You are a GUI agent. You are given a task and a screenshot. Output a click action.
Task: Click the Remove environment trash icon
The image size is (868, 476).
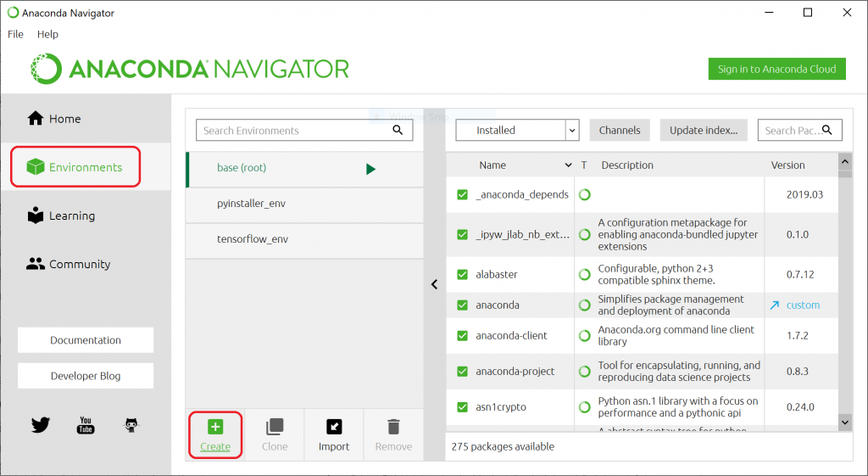(393, 427)
